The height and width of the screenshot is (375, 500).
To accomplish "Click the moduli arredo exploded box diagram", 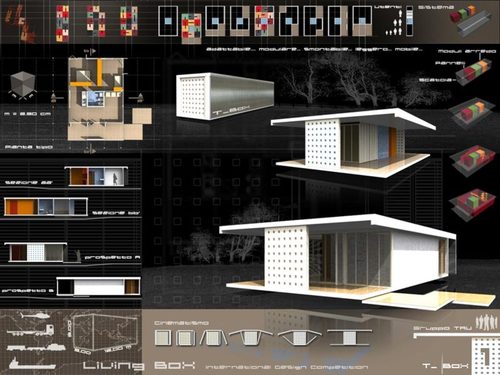I will [473, 72].
